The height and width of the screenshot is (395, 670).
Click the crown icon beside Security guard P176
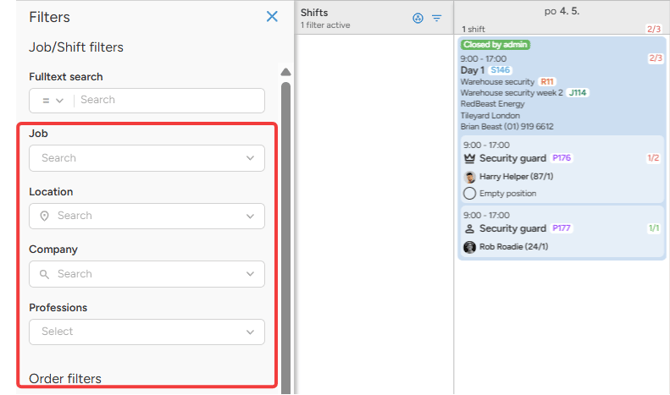click(x=470, y=159)
